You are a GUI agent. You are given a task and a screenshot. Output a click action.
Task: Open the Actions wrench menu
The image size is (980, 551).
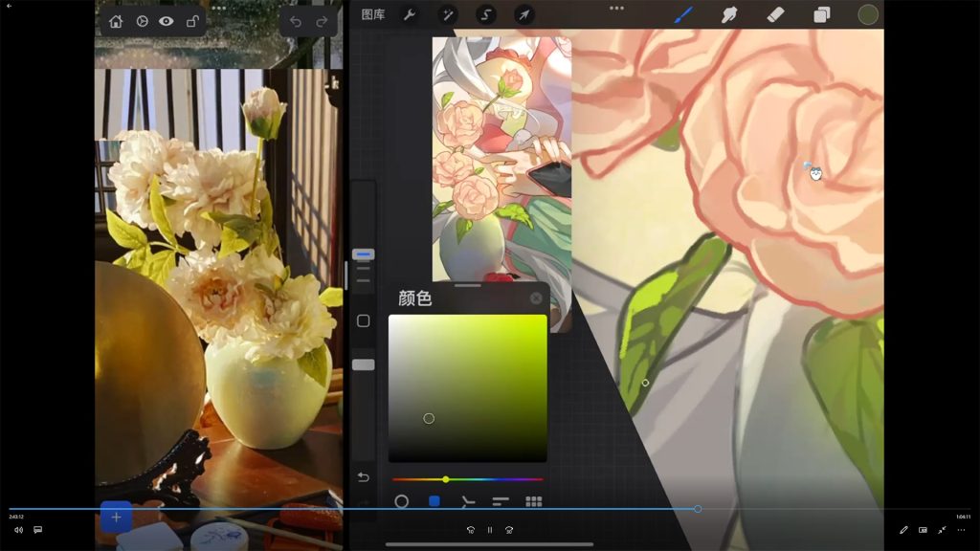pyautogui.click(x=409, y=15)
